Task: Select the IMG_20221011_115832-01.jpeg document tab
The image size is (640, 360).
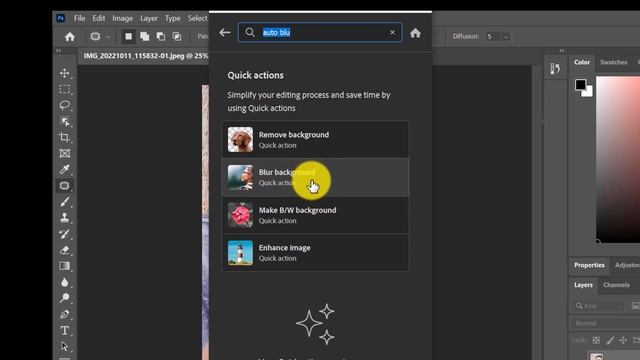Action: (x=145, y=56)
